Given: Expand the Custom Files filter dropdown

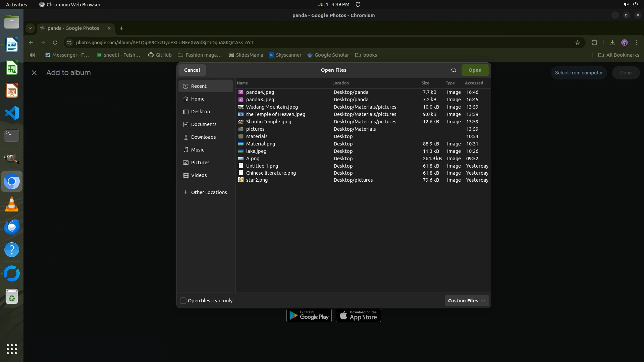Looking at the screenshot, I should click(466, 301).
